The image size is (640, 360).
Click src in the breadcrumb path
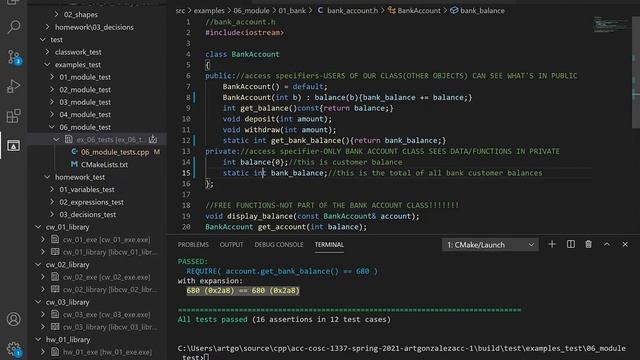point(180,11)
